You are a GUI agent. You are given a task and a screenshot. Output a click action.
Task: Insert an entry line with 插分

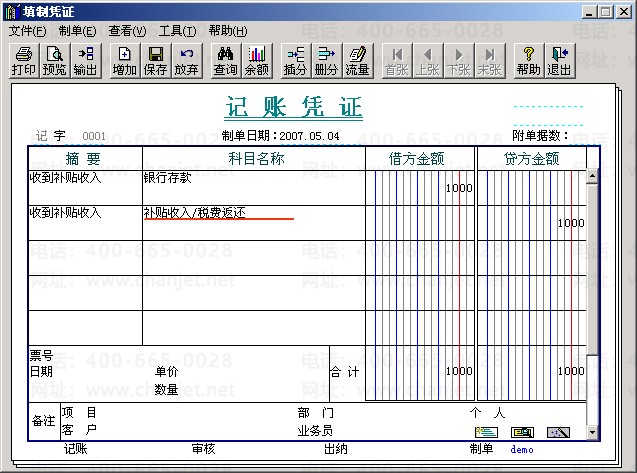[x=295, y=61]
